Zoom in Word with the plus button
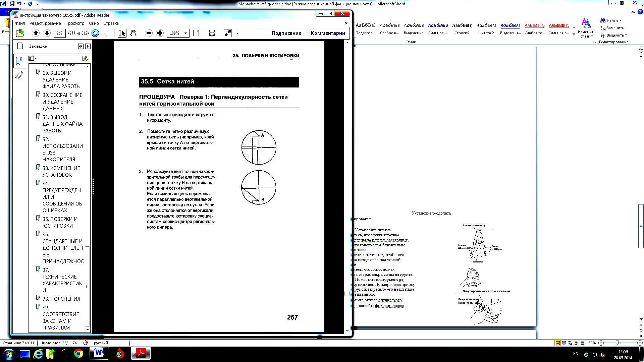This screenshot has width=644, height=362. tap(640, 343)
